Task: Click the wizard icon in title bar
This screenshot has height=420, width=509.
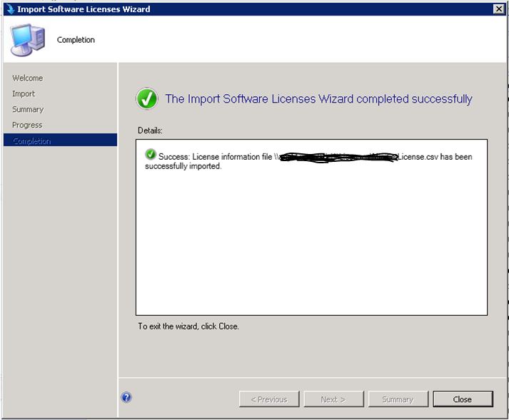Action: pos(9,9)
